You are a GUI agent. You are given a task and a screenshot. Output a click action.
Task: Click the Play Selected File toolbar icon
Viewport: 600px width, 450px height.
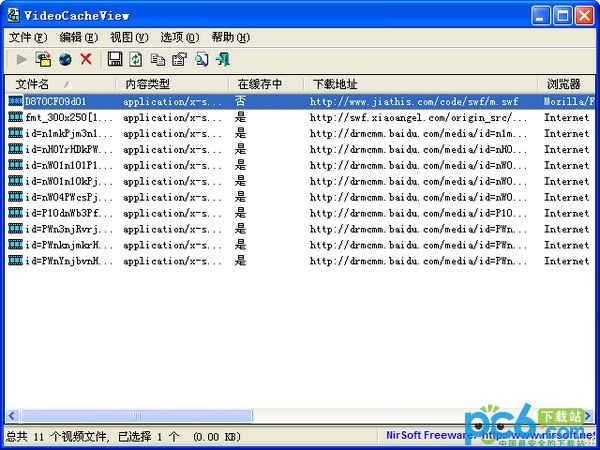[21, 59]
